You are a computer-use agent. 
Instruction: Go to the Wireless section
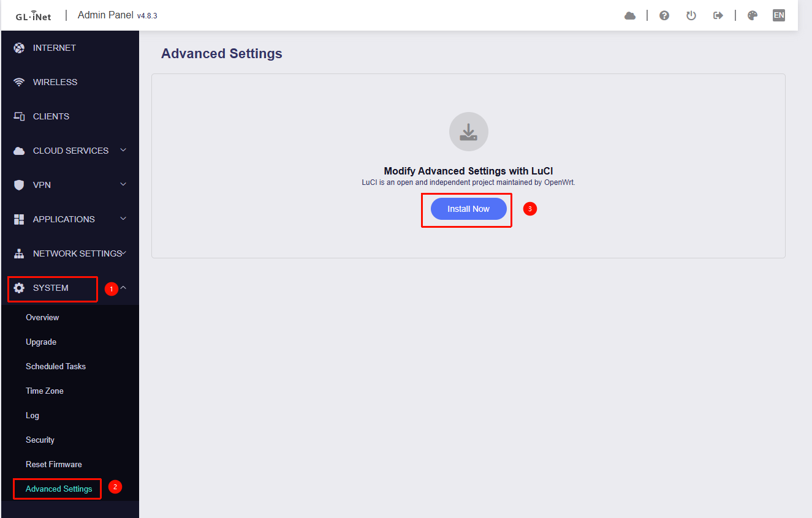pos(55,82)
